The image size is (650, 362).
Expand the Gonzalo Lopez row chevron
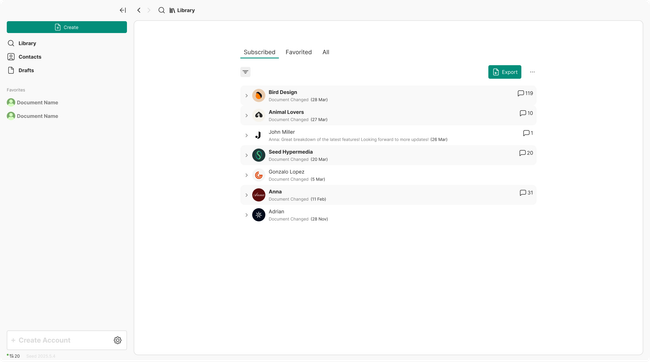246,175
